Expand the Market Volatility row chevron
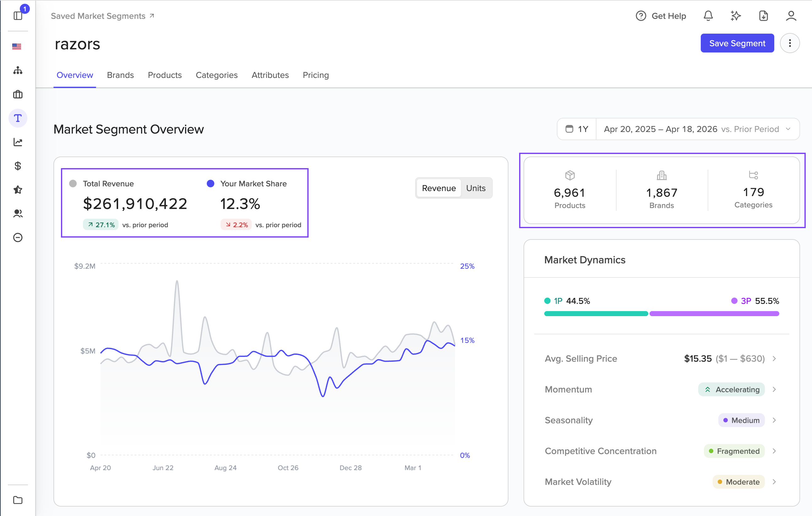This screenshot has height=516, width=812. 774,482
